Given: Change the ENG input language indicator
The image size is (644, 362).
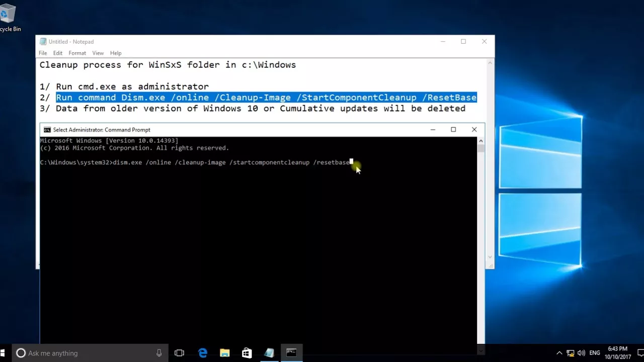Looking at the screenshot, I should click(595, 353).
